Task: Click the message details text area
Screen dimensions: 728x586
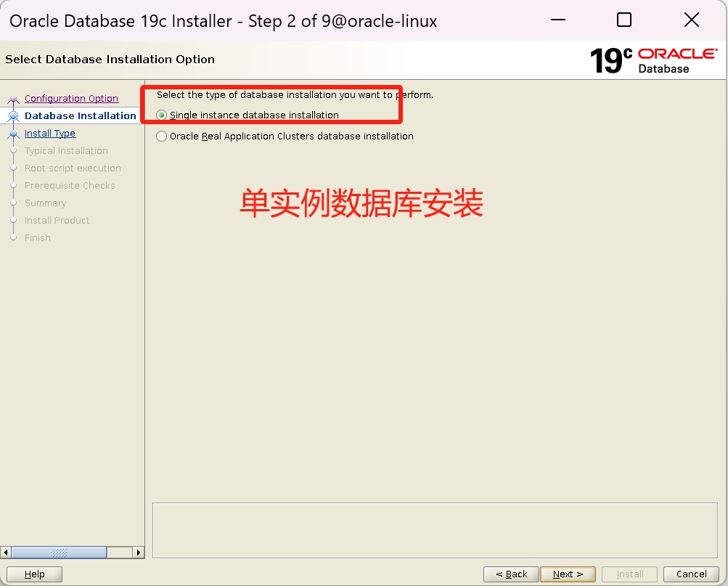Action: pyautogui.click(x=435, y=530)
